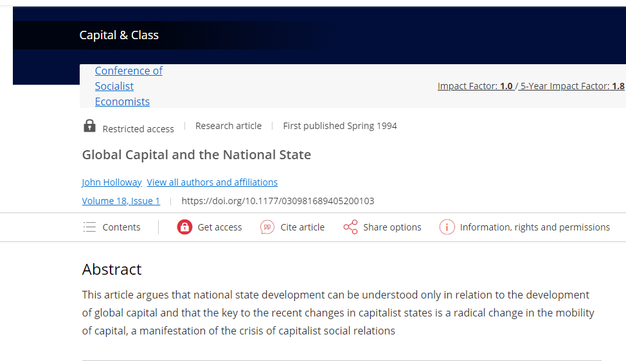Click the Cite article quote icon
626x364 pixels.
tap(267, 227)
